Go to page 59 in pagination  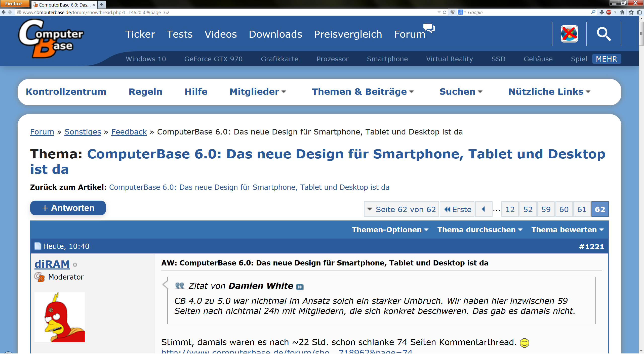(546, 209)
